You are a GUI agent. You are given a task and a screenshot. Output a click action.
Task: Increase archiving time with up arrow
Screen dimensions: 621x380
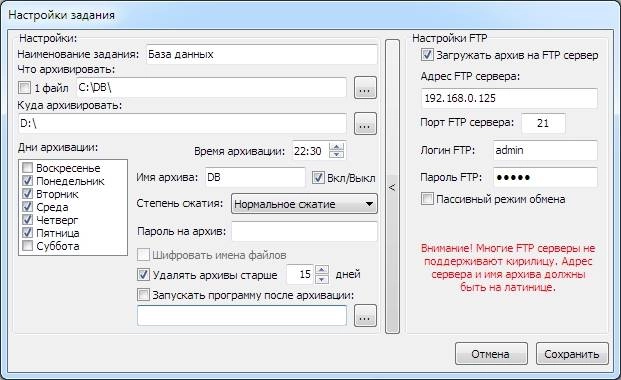[337, 147]
